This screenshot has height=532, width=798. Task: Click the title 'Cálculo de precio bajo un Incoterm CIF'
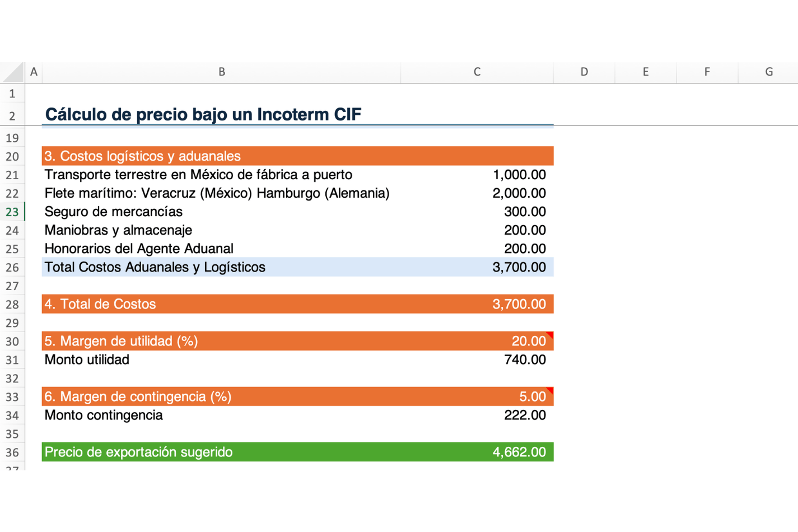coord(203,114)
